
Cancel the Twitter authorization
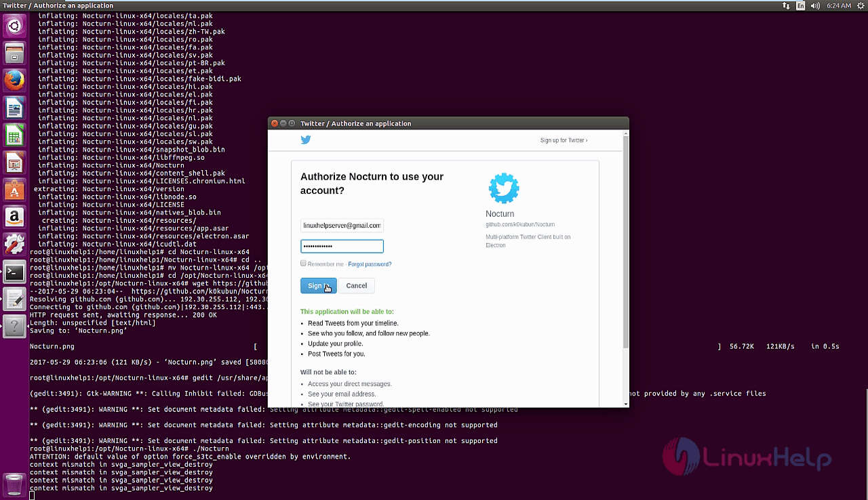click(357, 286)
